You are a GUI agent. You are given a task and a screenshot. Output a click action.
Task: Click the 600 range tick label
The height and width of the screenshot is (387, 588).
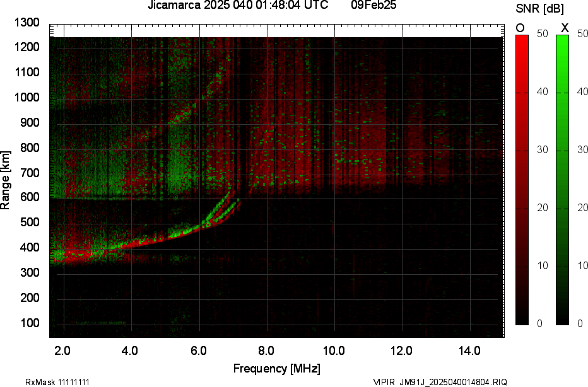pyautogui.click(x=30, y=197)
